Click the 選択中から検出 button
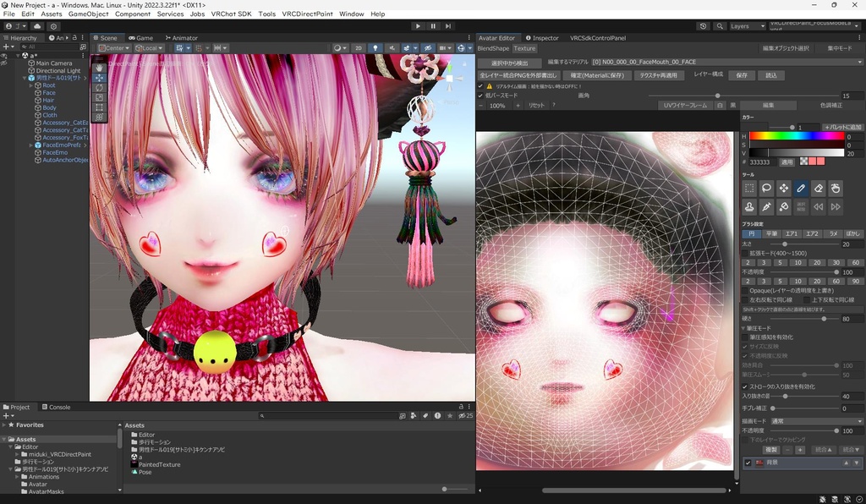Screen dimensions: 866x504 tap(509, 63)
